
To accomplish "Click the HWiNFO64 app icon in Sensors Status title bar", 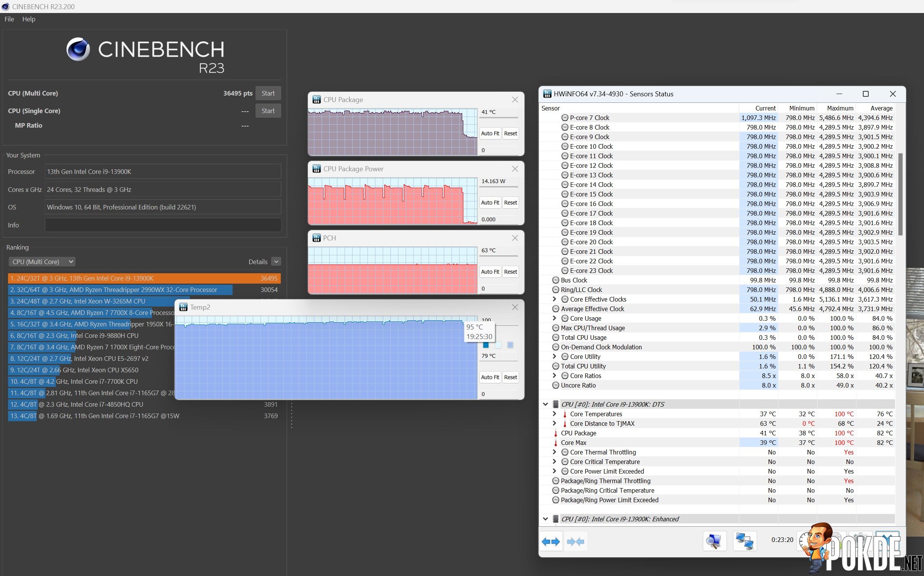I will coord(547,94).
